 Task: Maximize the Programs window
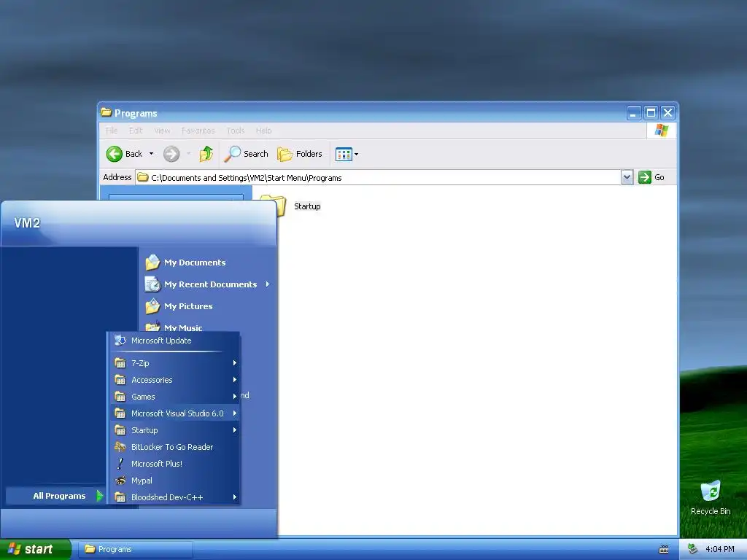[651, 113]
